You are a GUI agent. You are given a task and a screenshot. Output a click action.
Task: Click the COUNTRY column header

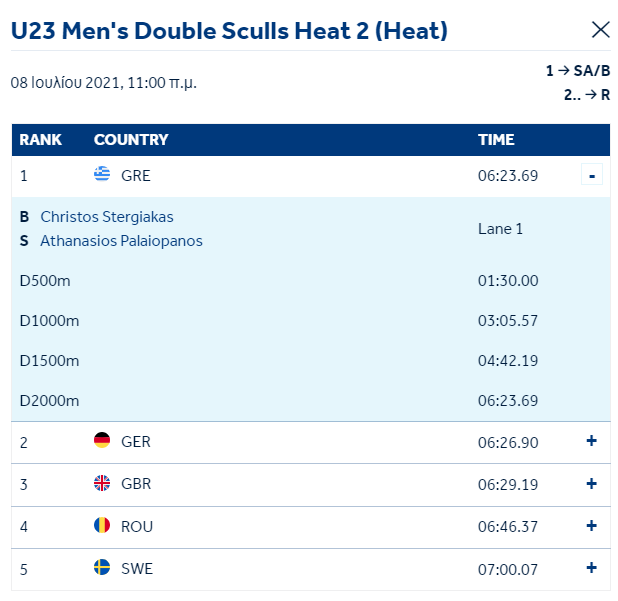[x=131, y=140]
